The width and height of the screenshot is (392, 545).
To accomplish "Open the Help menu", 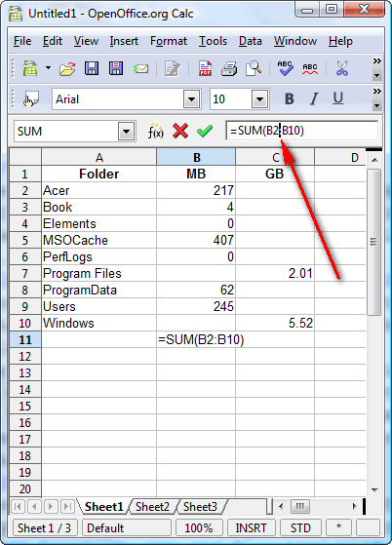I will 340,41.
